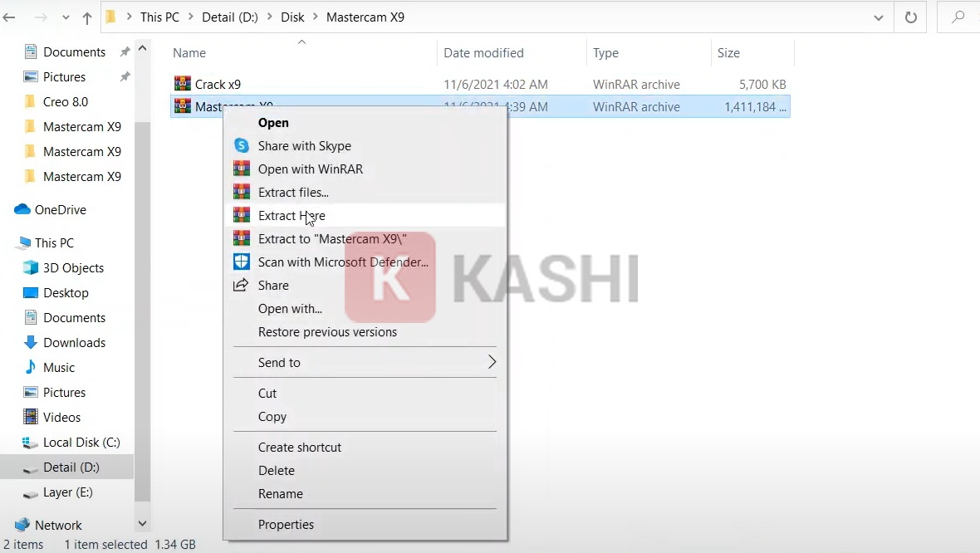
Task: Click the Up arrow navigation button
Action: [87, 17]
